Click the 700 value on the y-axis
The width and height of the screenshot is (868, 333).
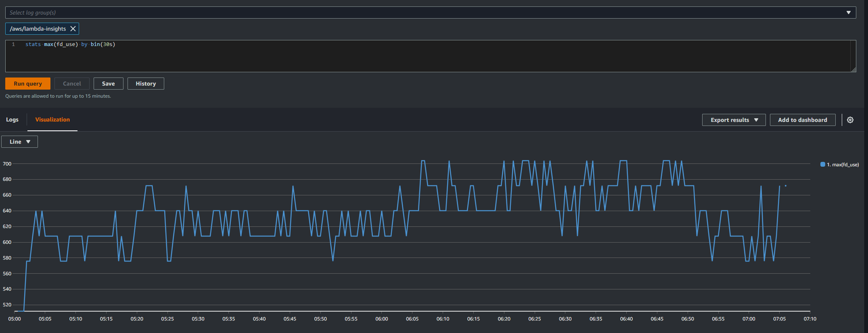point(7,164)
